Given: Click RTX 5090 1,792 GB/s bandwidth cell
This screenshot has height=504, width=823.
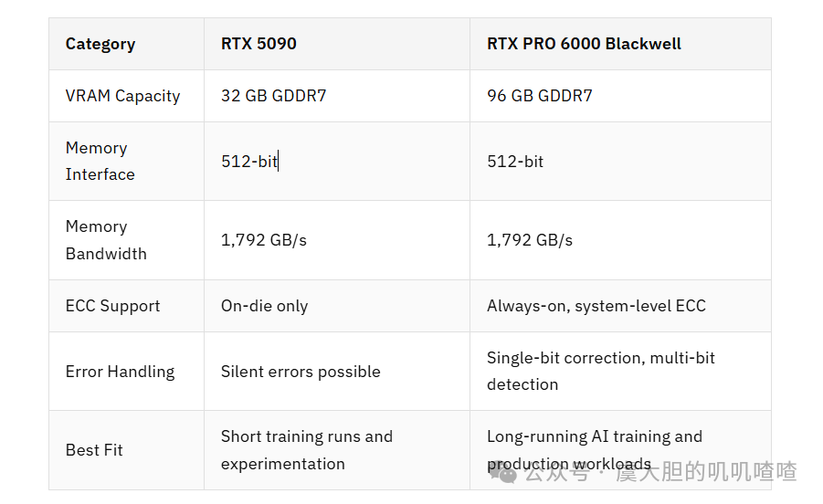Looking at the screenshot, I should coord(337,240).
